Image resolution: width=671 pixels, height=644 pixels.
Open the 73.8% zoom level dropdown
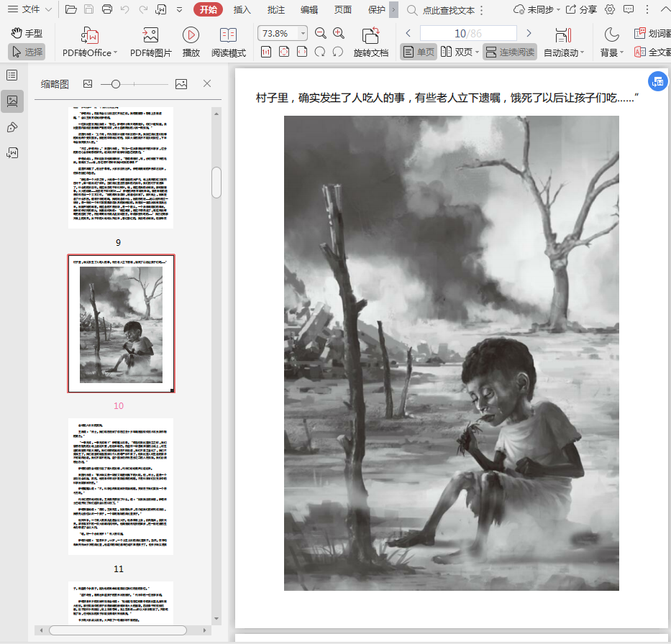click(303, 33)
